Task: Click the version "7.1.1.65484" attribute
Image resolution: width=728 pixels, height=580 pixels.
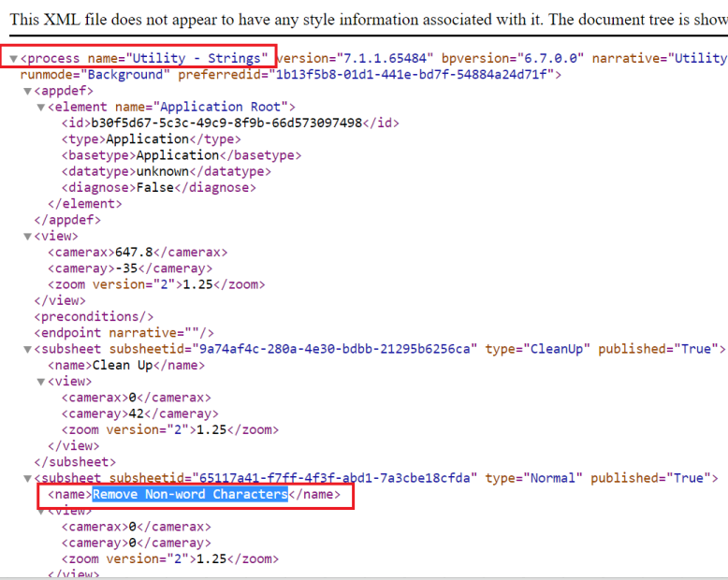Action: 356,58
